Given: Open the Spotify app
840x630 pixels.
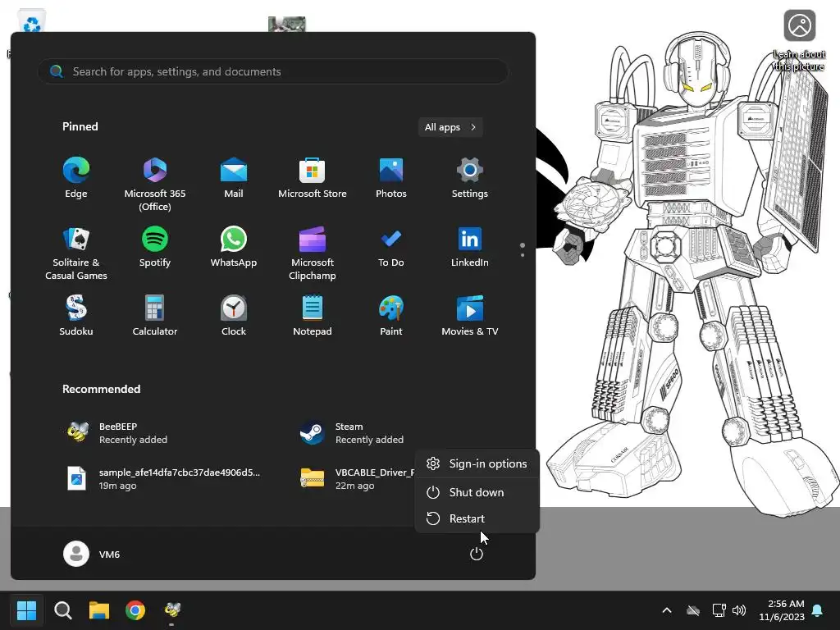Looking at the screenshot, I should [155, 248].
